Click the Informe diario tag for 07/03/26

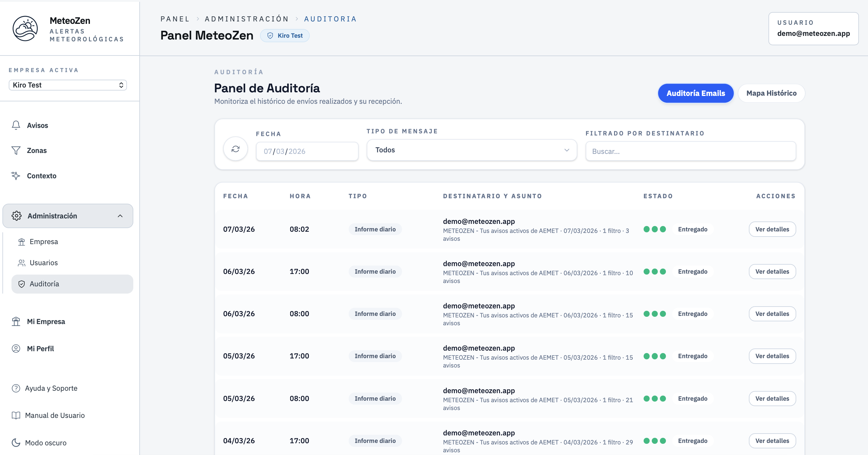click(375, 229)
